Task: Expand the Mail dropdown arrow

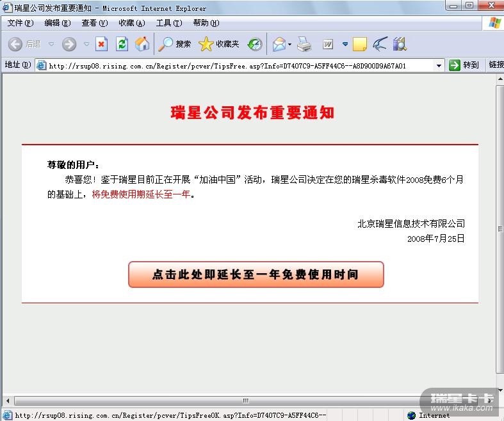Action: pos(289,44)
